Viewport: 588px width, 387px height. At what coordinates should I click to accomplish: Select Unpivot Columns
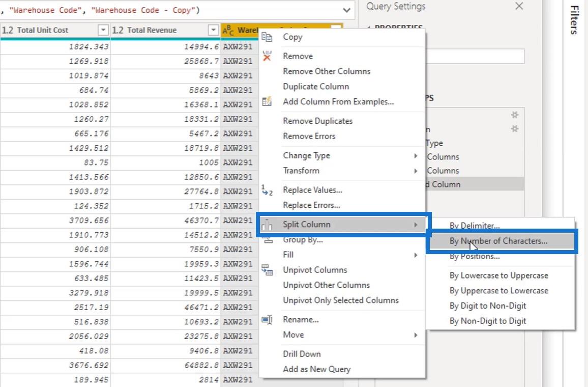pos(315,270)
